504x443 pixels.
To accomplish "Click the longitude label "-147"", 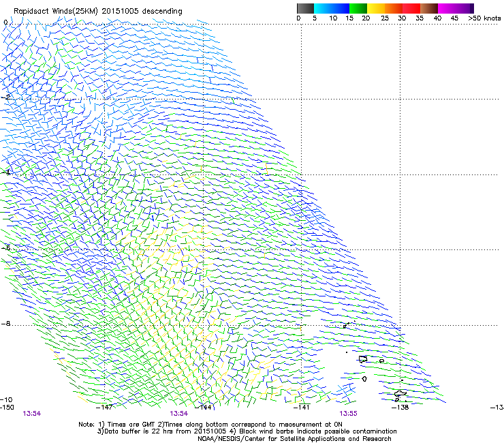I will pyautogui.click(x=104, y=408).
